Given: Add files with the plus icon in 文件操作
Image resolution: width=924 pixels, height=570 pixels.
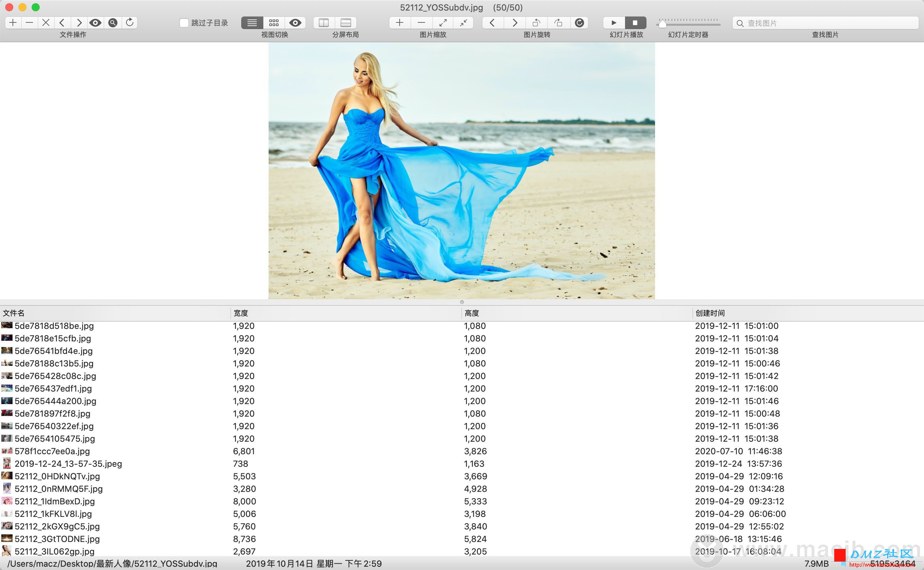Looking at the screenshot, I should 13,23.
